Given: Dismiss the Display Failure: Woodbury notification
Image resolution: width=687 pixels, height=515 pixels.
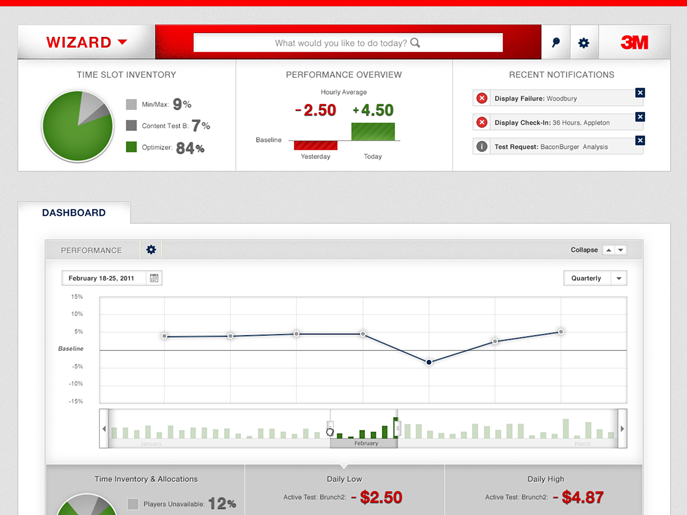Looking at the screenshot, I should (x=640, y=92).
